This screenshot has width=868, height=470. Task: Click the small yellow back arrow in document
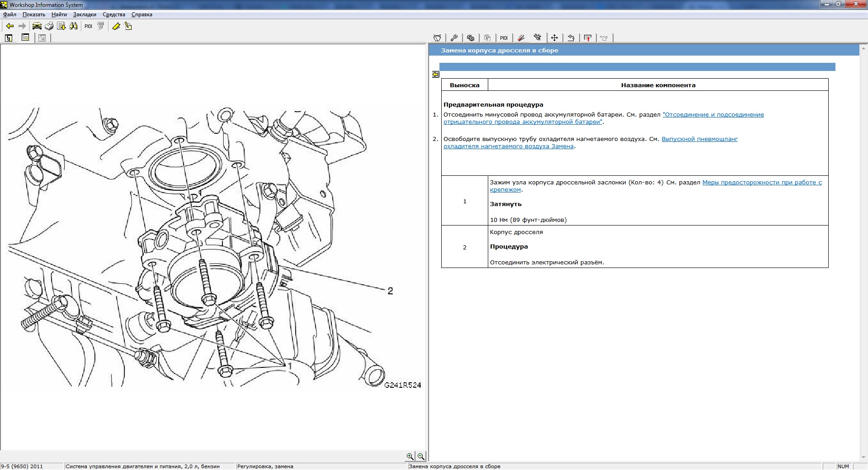pyautogui.click(x=436, y=75)
